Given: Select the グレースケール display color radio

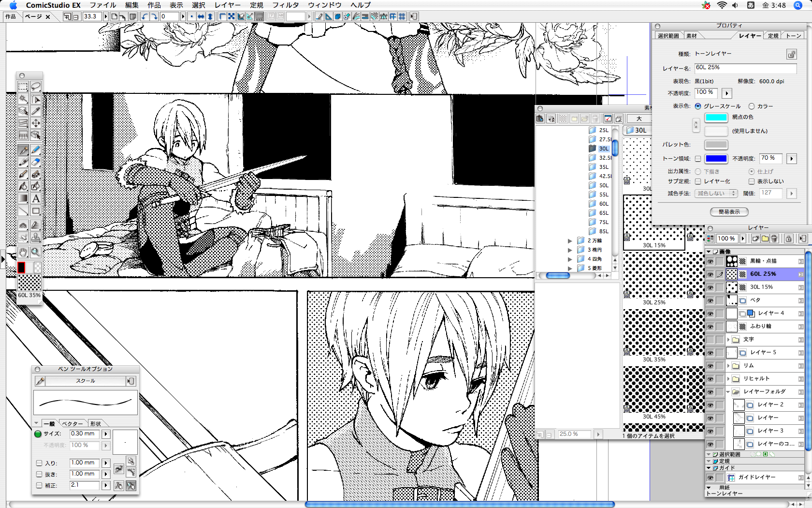Looking at the screenshot, I should [698, 106].
